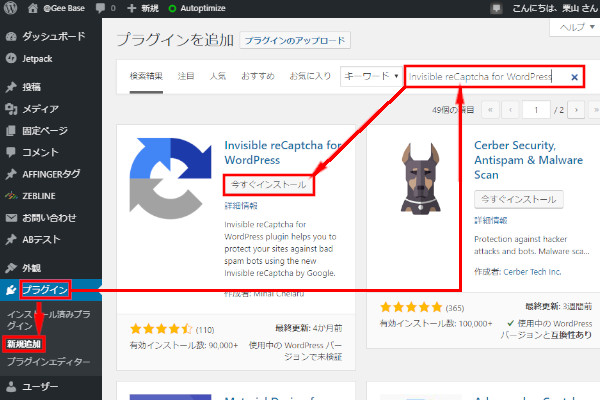
Task: Open comments bubble in admin bar
Action: 105,8
